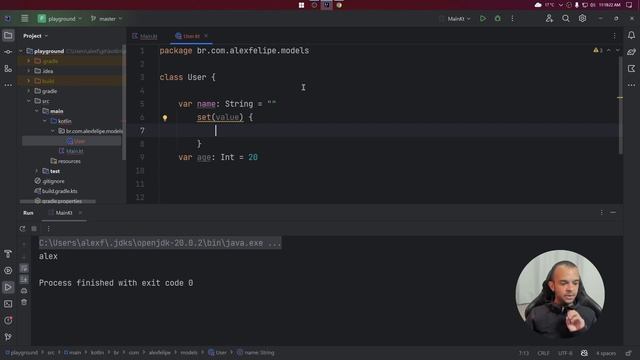Open editor tabs options menu
The image size is (640, 360).
[x=614, y=36]
